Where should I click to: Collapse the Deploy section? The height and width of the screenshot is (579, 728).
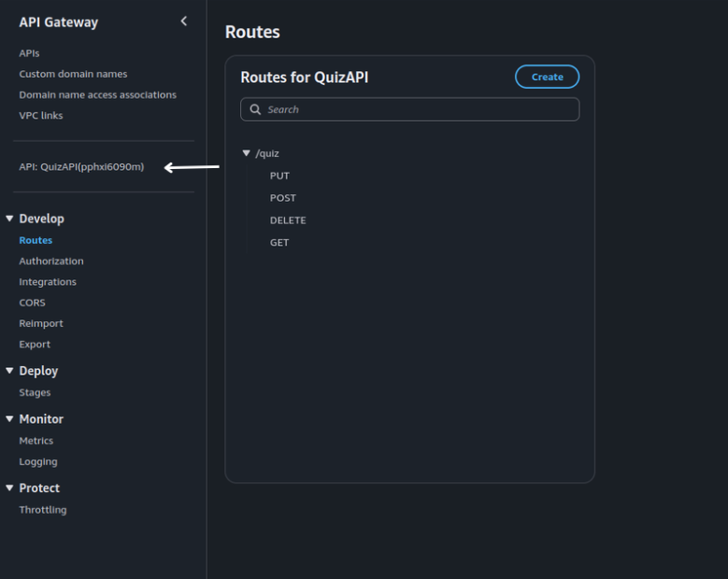10,371
